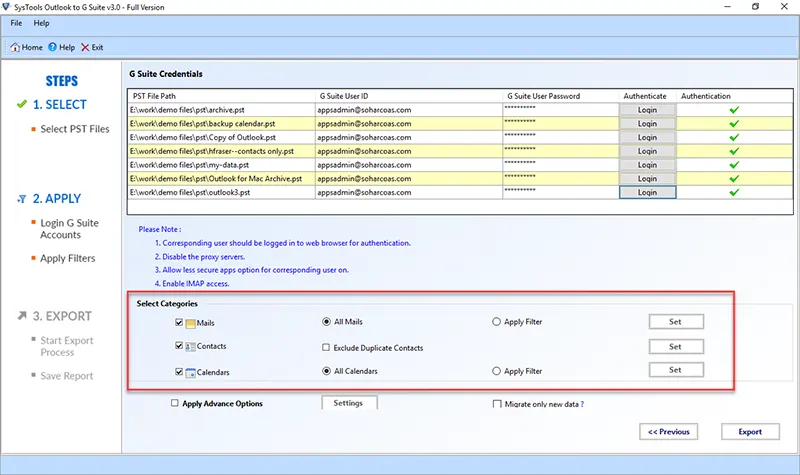Click password field of archive.pst row
The width and height of the screenshot is (800, 475).
[561, 110]
